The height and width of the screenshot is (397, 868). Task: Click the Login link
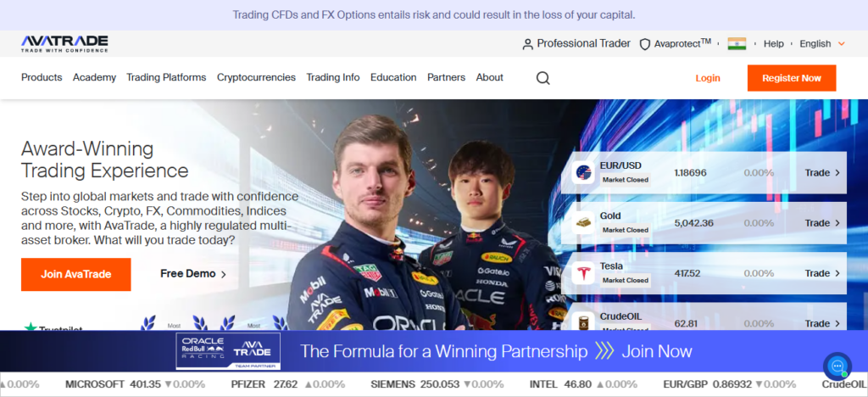(708, 78)
